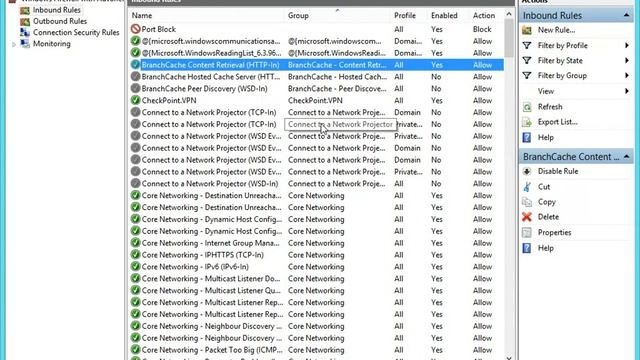Select Core Networking - Packet Too Big rule
Viewport: 640px width, 360px height.
point(212,350)
